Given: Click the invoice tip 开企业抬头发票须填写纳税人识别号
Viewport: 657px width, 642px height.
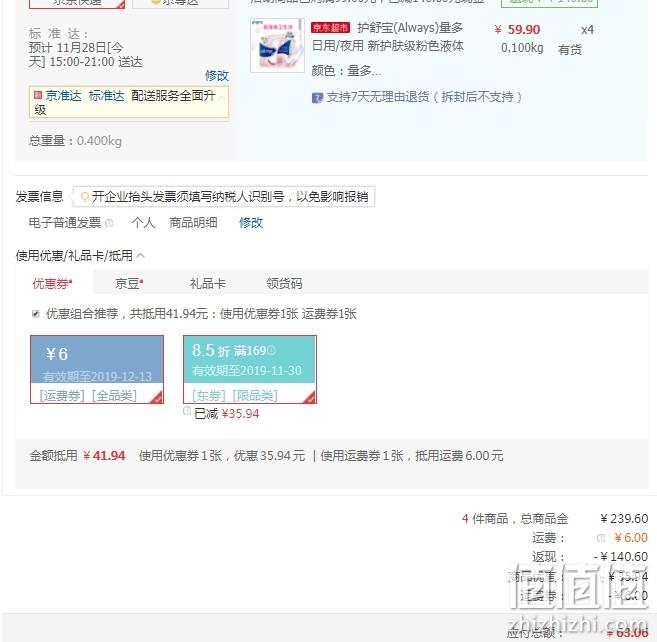Looking at the screenshot, I should (x=230, y=197).
